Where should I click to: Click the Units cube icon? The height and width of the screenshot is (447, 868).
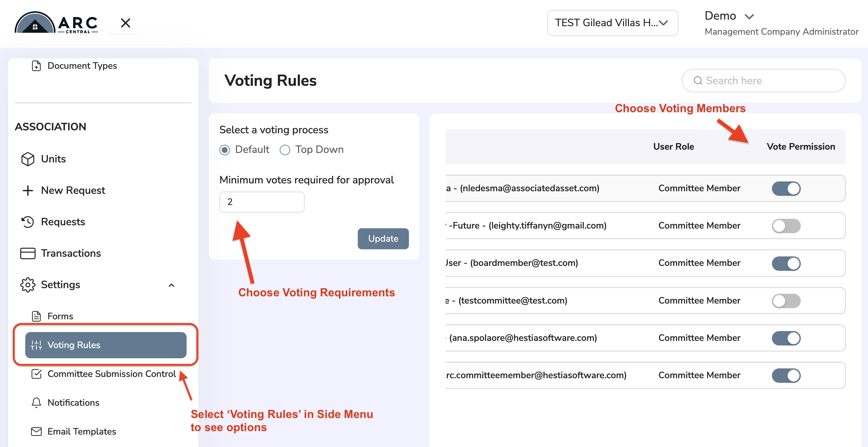(x=28, y=159)
